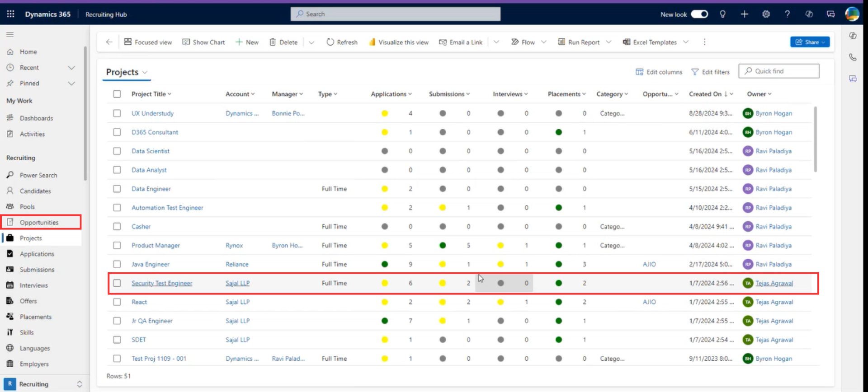Open the Applications column header menu
This screenshot has height=392, width=868.
click(392, 94)
